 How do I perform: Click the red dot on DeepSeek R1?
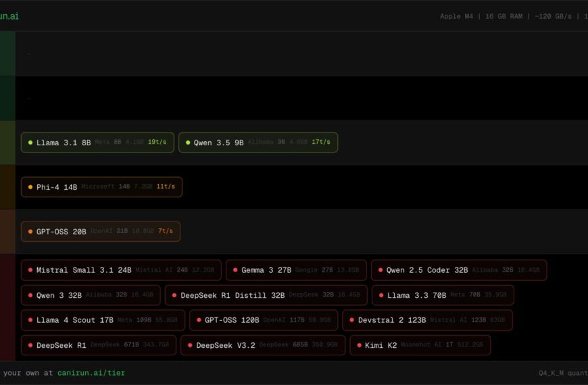pos(30,345)
